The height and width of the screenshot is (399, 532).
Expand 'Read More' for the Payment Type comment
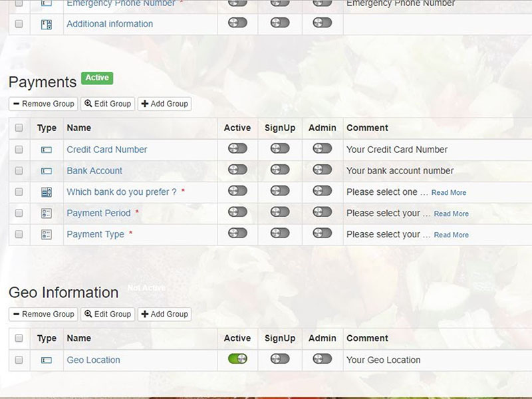click(x=452, y=235)
